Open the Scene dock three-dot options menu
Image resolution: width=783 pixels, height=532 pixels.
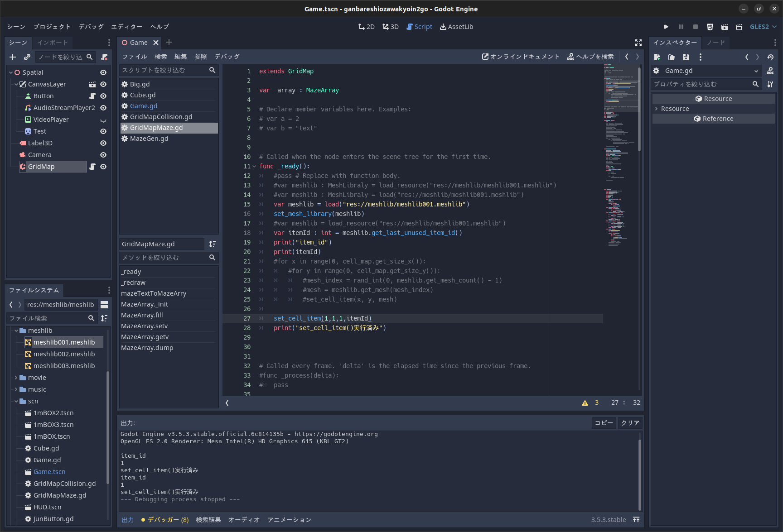point(109,43)
